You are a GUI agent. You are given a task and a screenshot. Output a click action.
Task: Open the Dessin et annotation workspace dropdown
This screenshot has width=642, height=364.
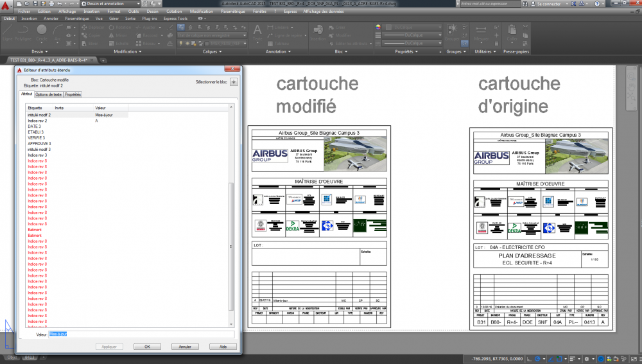tap(110, 4)
